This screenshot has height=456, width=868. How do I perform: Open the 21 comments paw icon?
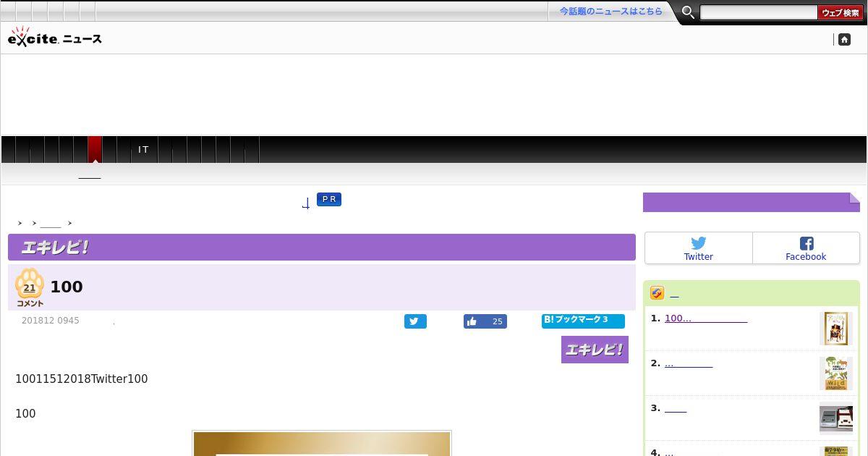click(30, 288)
